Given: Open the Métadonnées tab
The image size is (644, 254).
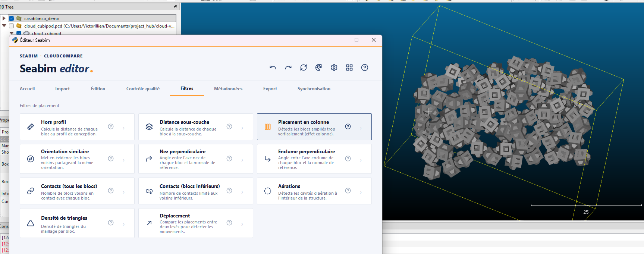Looking at the screenshot, I should click(x=228, y=89).
